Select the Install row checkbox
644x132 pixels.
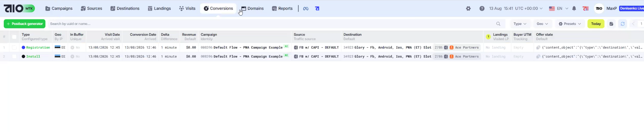pos(14,57)
